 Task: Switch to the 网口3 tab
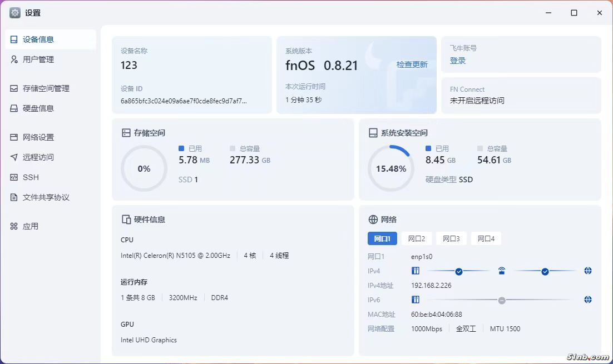451,239
